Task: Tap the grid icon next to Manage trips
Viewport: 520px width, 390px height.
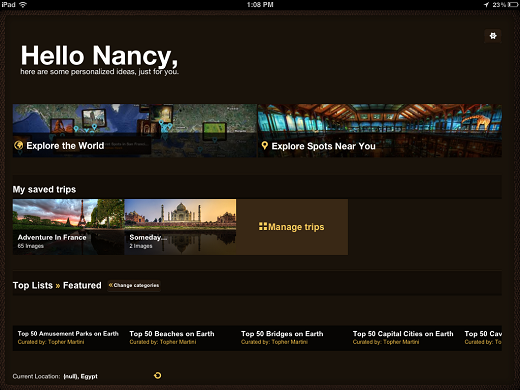Action: (x=263, y=227)
